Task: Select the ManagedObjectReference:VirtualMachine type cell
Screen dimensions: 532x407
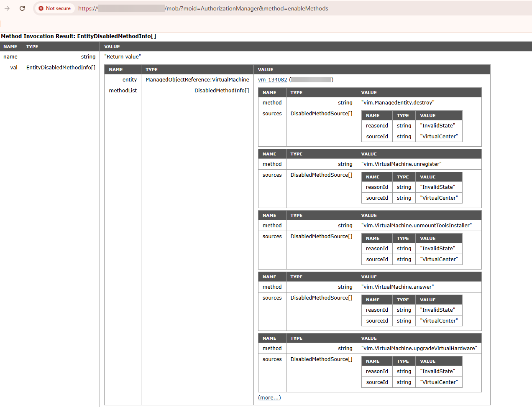Action: point(197,80)
